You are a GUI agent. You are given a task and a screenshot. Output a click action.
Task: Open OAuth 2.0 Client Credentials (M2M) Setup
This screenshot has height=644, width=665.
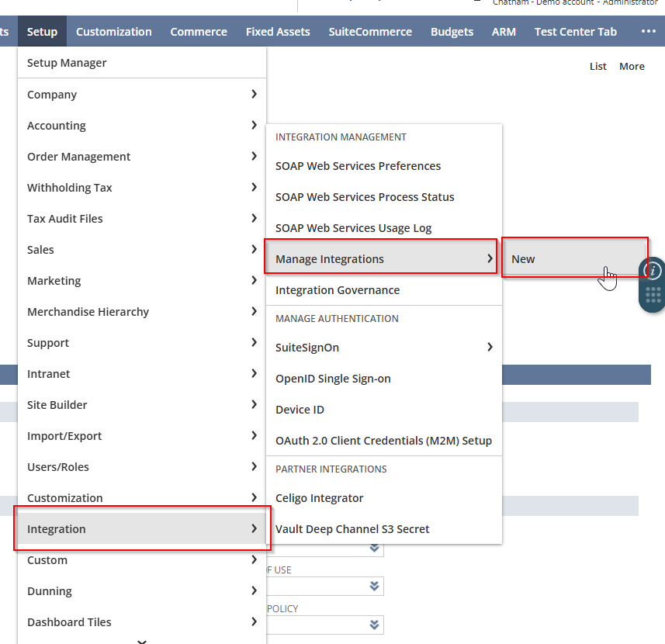(x=383, y=440)
